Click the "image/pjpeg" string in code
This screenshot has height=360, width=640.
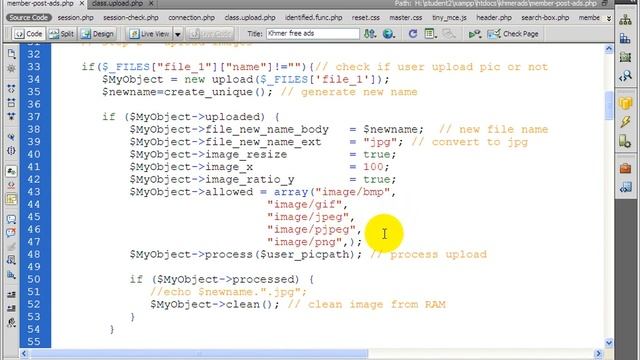point(311,230)
